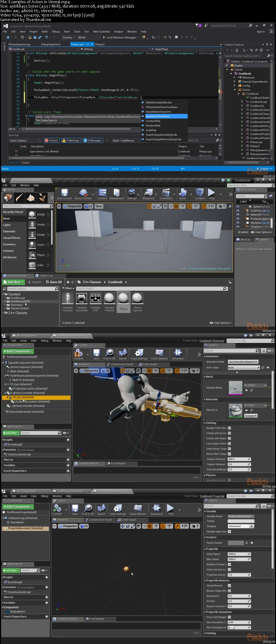Click the Search Classes input field
This screenshot has width=276, height=644.
pos(28,206)
